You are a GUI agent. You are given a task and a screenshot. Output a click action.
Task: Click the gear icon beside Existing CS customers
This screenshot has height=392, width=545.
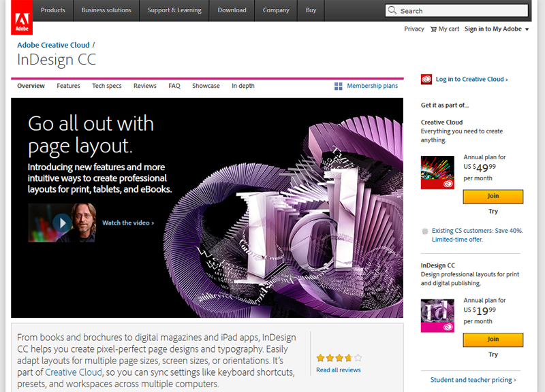tap(425, 231)
